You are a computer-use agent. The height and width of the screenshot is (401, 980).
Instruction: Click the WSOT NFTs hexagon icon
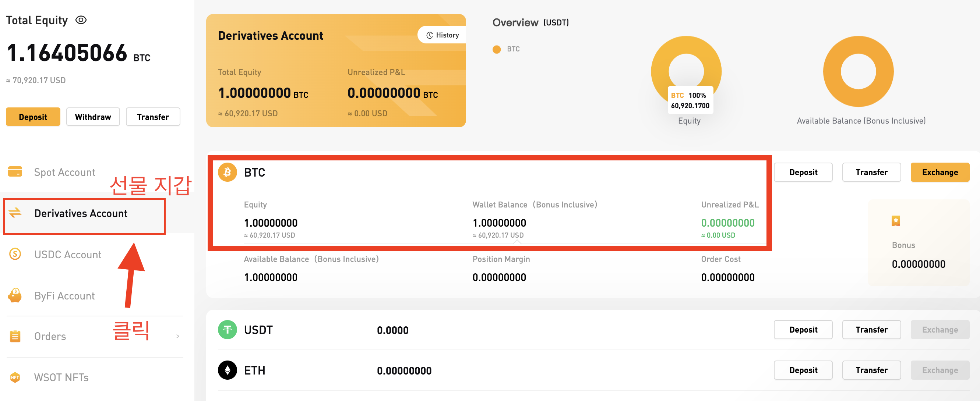15,377
